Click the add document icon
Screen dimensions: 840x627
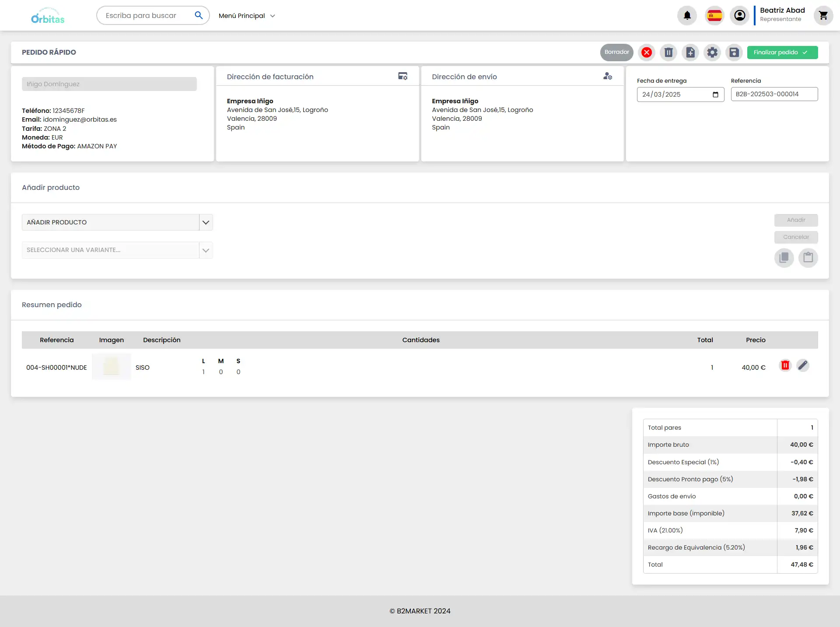690,53
